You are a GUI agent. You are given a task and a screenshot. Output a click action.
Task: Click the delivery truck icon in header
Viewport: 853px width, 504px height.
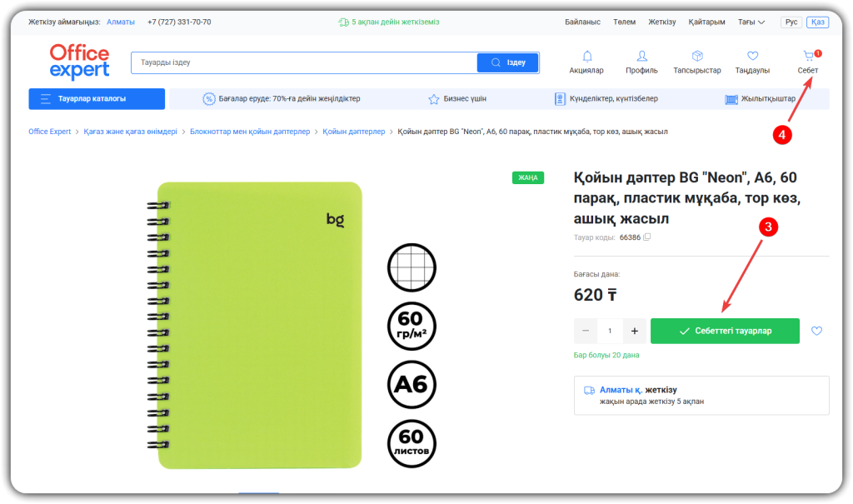[343, 22]
